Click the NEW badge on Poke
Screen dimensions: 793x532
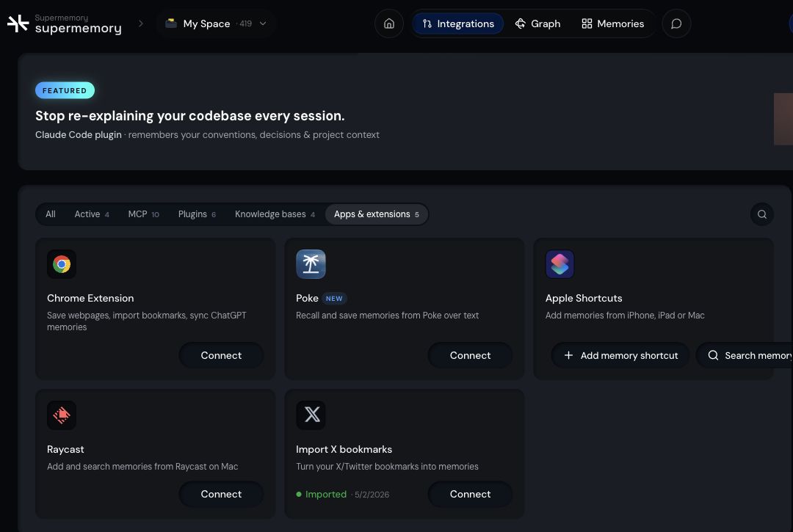(x=334, y=299)
